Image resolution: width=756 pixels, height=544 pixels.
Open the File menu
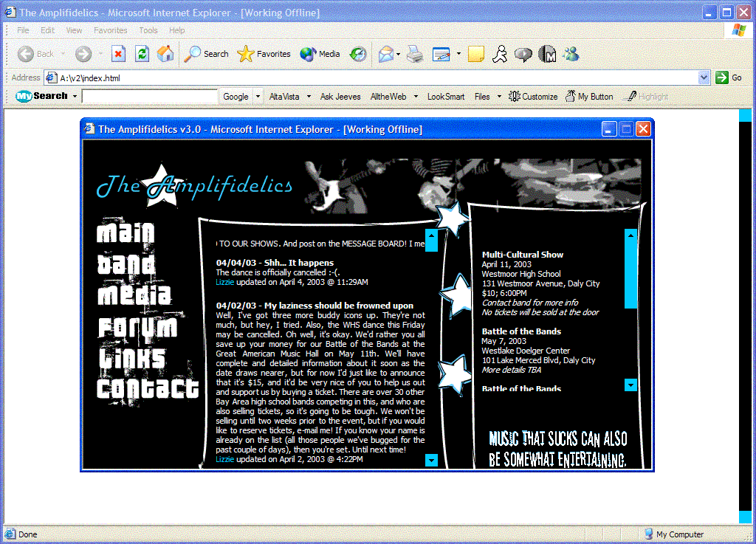pos(23,30)
